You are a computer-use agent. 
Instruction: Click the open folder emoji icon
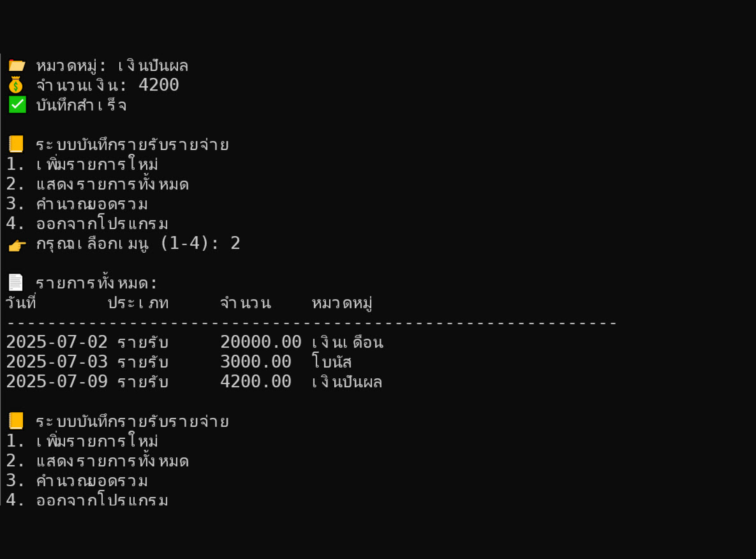(x=17, y=65)
